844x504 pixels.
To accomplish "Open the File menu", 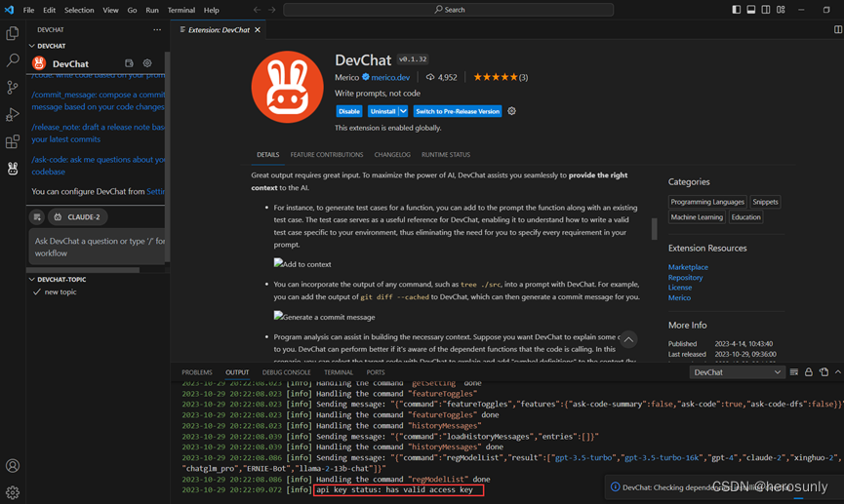I will tap(28, 10).
